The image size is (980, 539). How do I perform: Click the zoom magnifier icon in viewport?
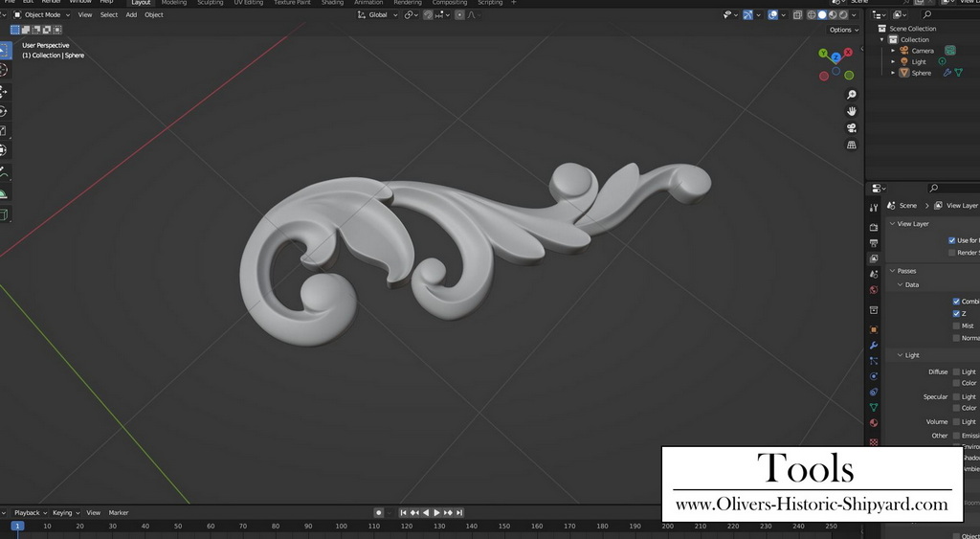click(852, 95)
